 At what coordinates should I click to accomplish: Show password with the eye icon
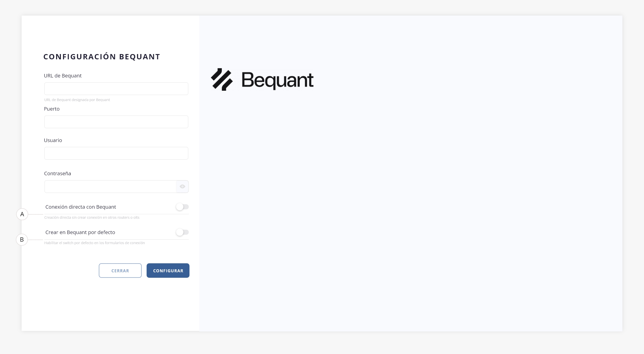182,187
